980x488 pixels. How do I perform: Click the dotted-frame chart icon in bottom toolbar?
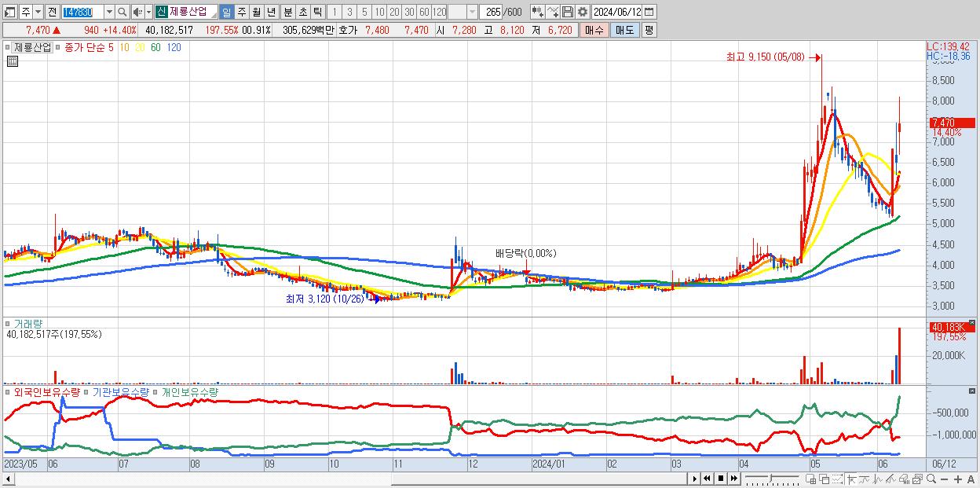(837, 479)
